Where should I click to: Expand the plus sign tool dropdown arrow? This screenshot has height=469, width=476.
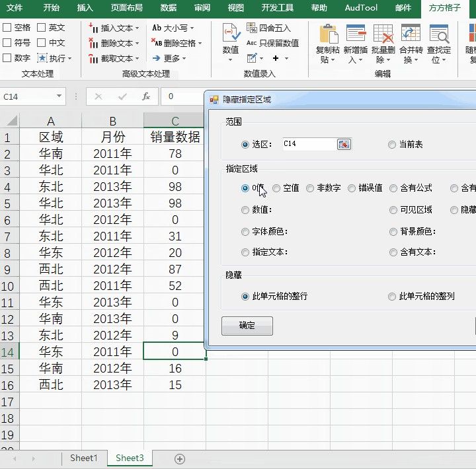click(x=286, y=58)
